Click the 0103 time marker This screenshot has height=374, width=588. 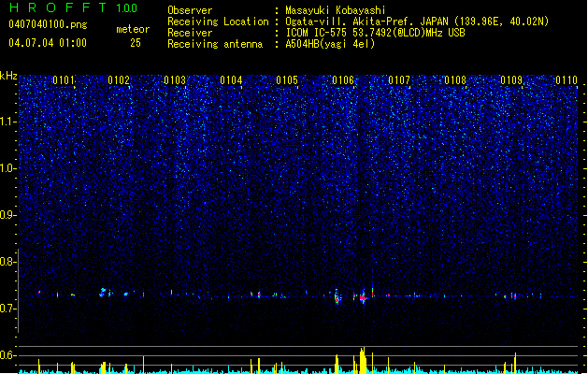coord(175,79)
